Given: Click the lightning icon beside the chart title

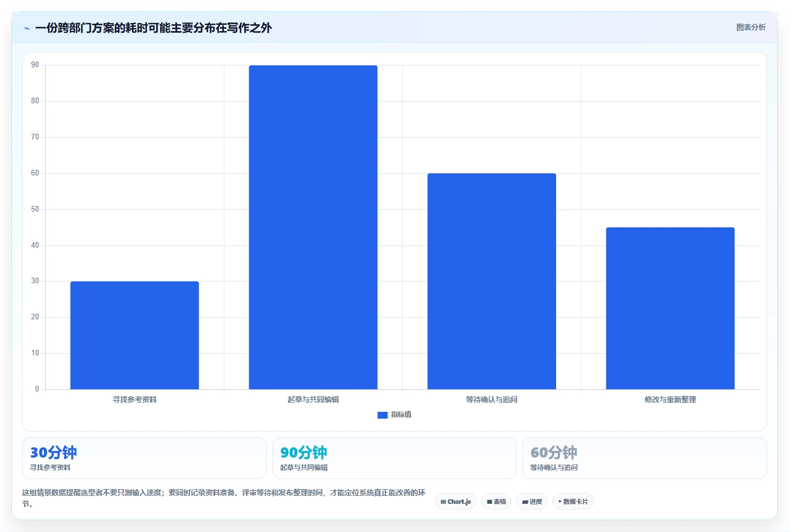Looking at the screenshot, I should tap(27, 28).
